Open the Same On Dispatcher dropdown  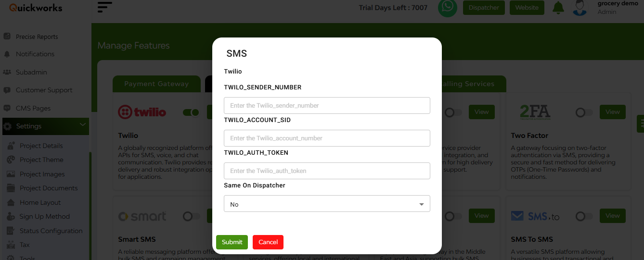(x=327, y=204)
